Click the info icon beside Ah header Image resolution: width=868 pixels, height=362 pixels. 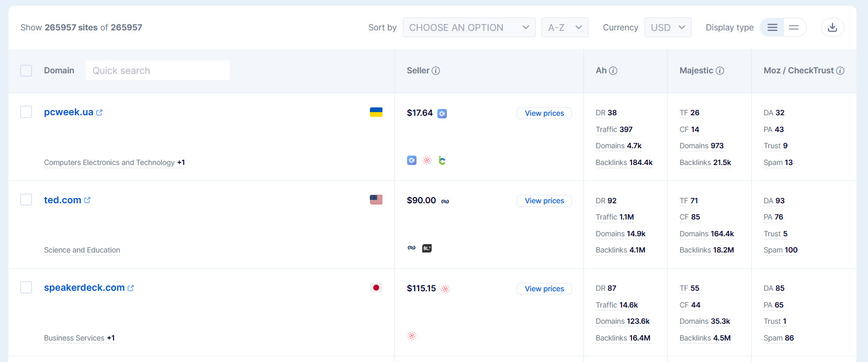pyautogui.click(x=613, y=71)
